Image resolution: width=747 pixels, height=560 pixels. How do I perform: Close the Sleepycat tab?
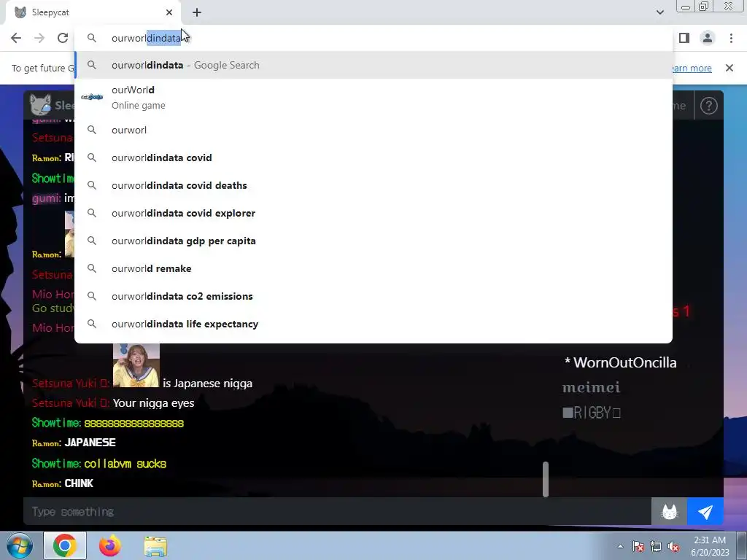[169, 12]
